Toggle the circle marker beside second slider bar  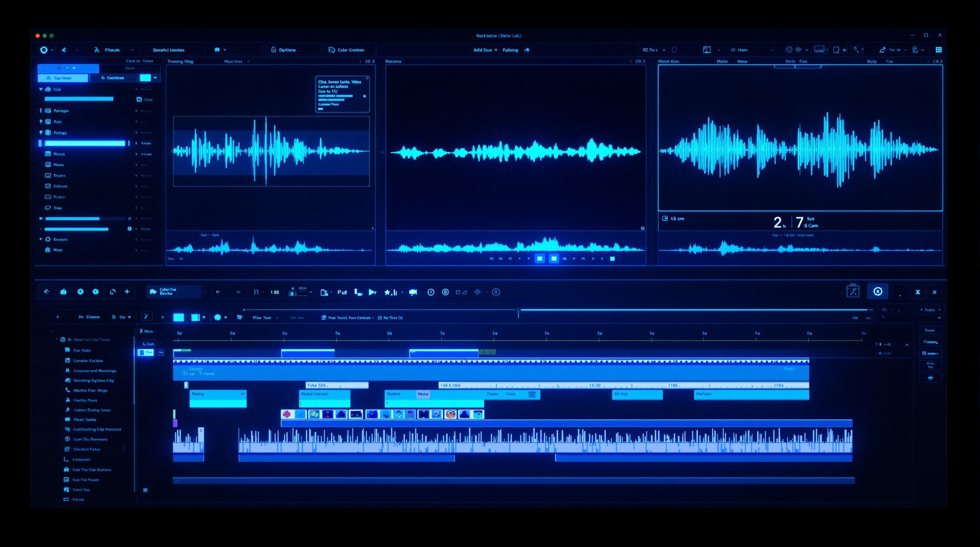(x=129, y=229)
